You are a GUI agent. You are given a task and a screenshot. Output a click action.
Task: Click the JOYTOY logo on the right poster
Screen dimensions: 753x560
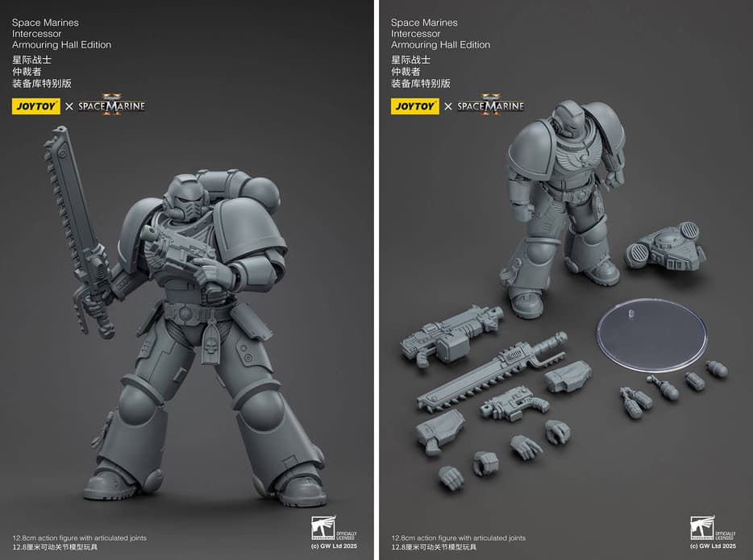tap(415, 106)
